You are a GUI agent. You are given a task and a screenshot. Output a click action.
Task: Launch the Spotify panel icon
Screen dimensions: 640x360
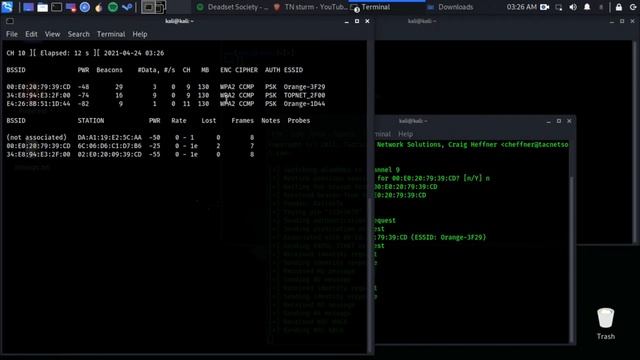113,7
